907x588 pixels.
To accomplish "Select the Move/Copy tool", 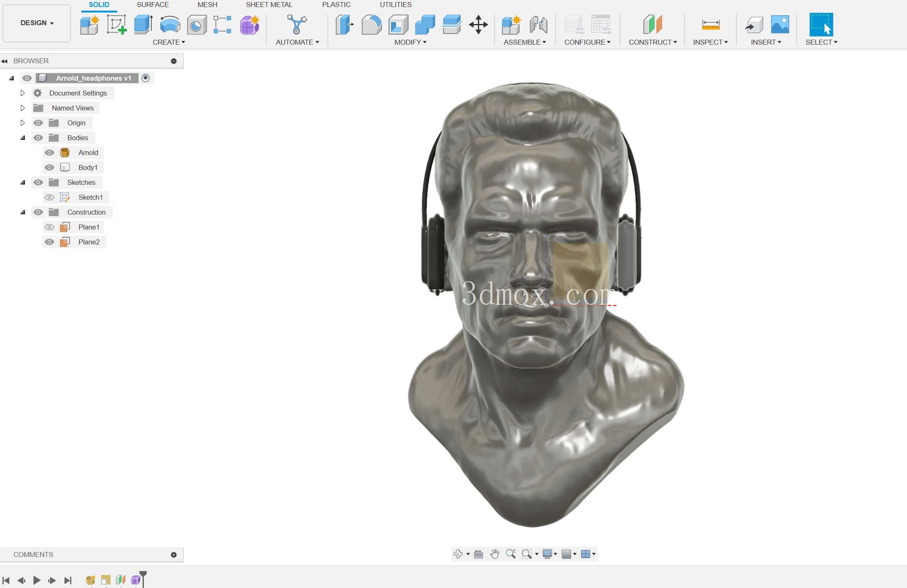I will click(x=478, y=25).
